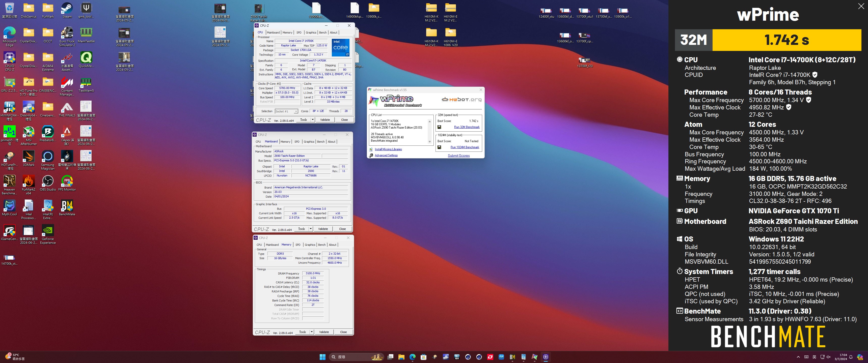Click the DRAM Frequency value 3100.0 MHz
Screen dimensions: 868x363
coord(313,274)
